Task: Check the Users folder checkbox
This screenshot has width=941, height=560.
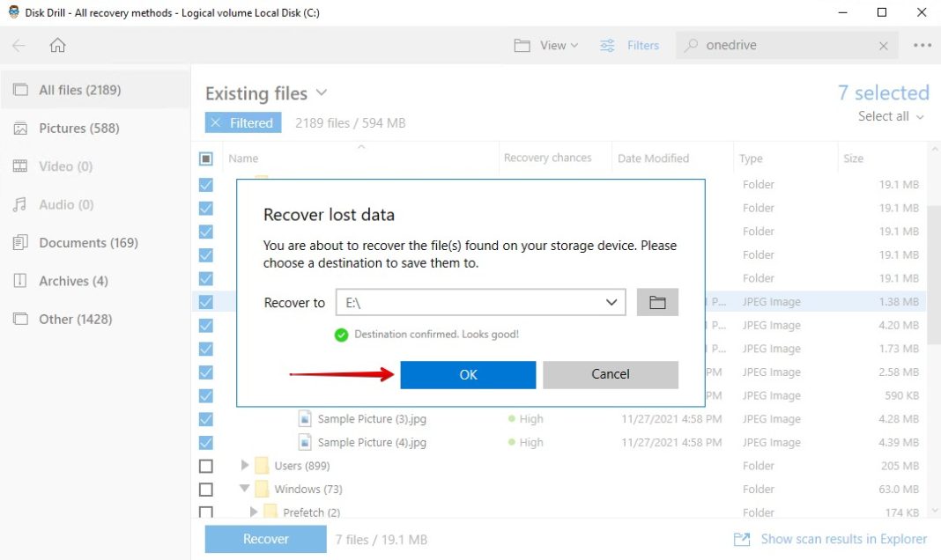Action: tap(205, 465)
